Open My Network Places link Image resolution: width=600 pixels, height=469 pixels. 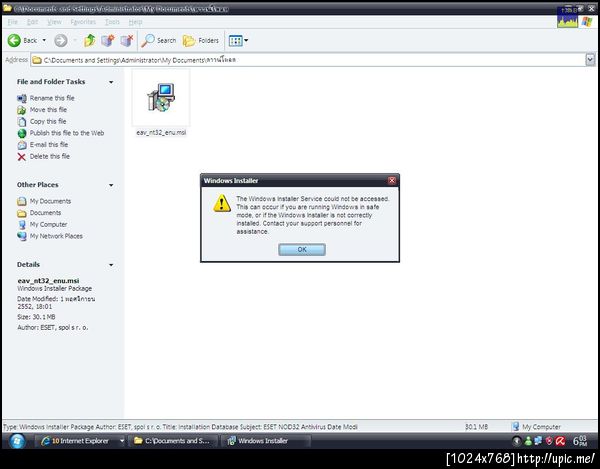pyautogui.click(x=56, y=236)
